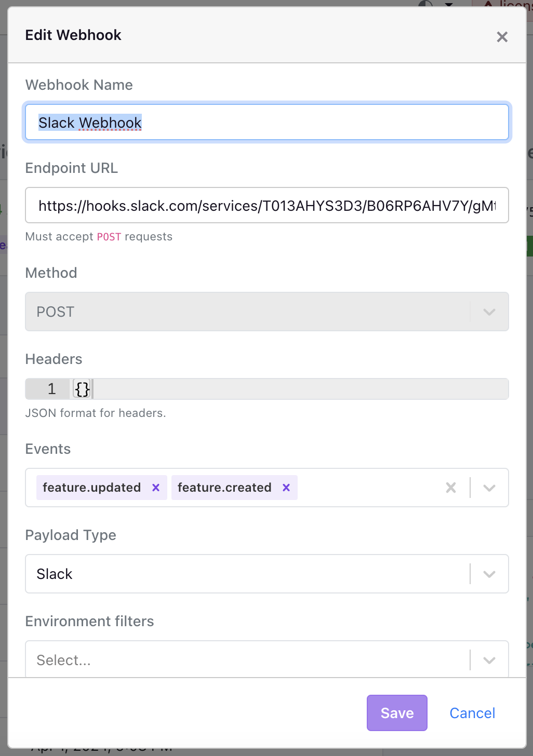533x756 pixels.
Task: Click the disabled Method dropdown chevron
Action: 489,312
